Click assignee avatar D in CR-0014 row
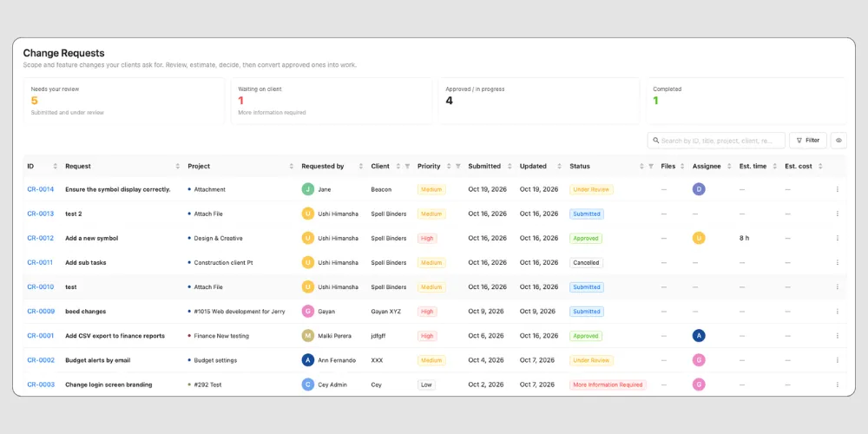Image resolution: width=868 pixels, height=434 pixels. tap(699, 189)
